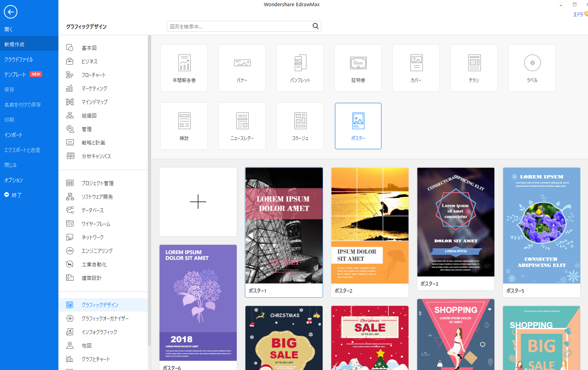
Task: Open the 地図 category
Action: 86,345
